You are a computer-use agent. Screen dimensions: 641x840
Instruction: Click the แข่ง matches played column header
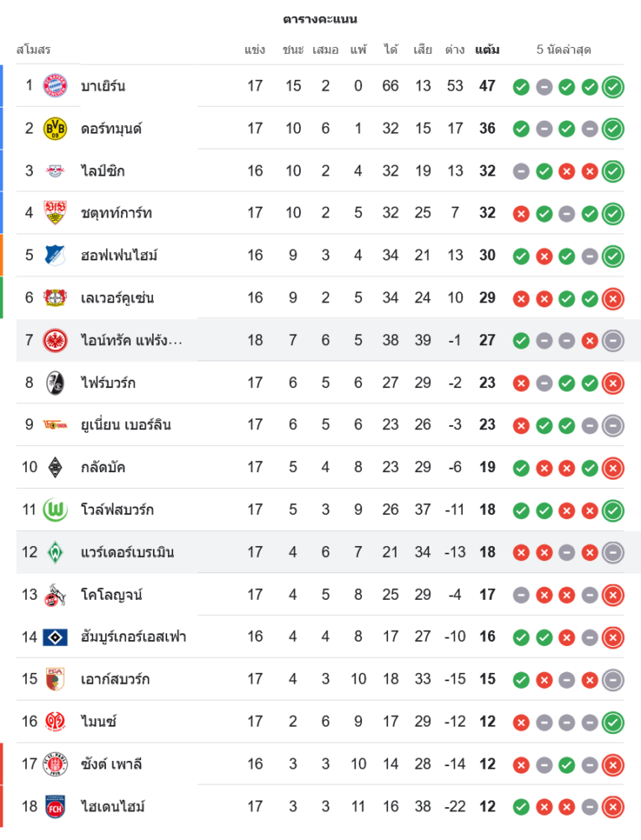255,50
